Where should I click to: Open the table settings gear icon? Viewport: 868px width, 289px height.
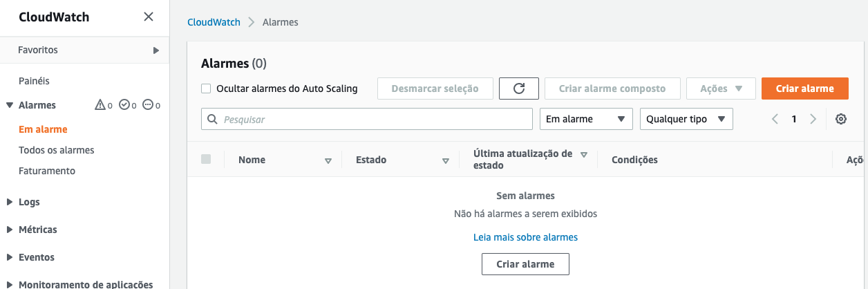[x=841, y=119]
